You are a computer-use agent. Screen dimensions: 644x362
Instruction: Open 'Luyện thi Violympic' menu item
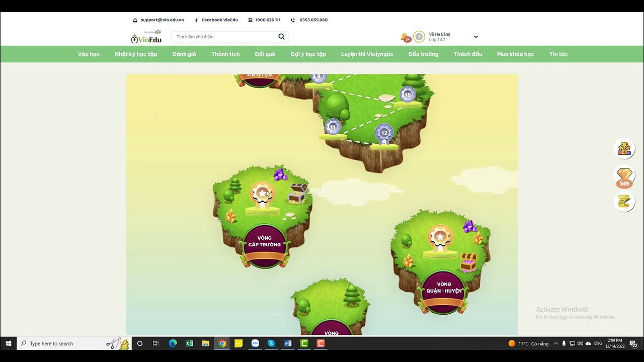(367, 54)
